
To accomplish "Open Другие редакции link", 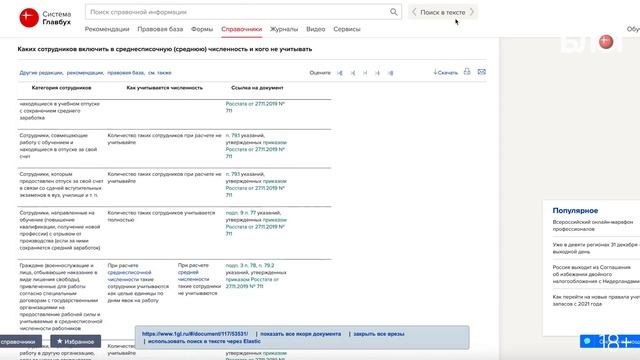I will pos(41,73).
